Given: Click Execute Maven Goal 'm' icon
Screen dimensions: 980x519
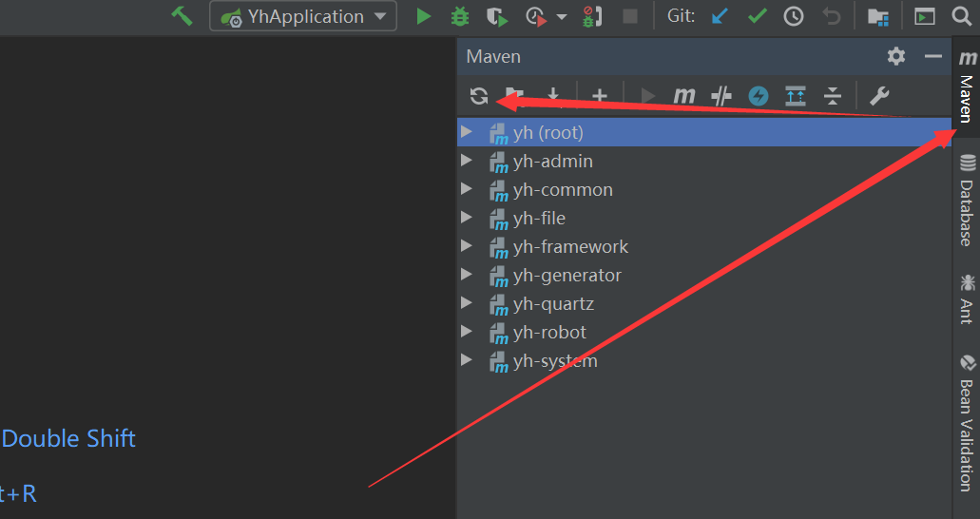Looking at the screenshot, I should click(684, 96).
